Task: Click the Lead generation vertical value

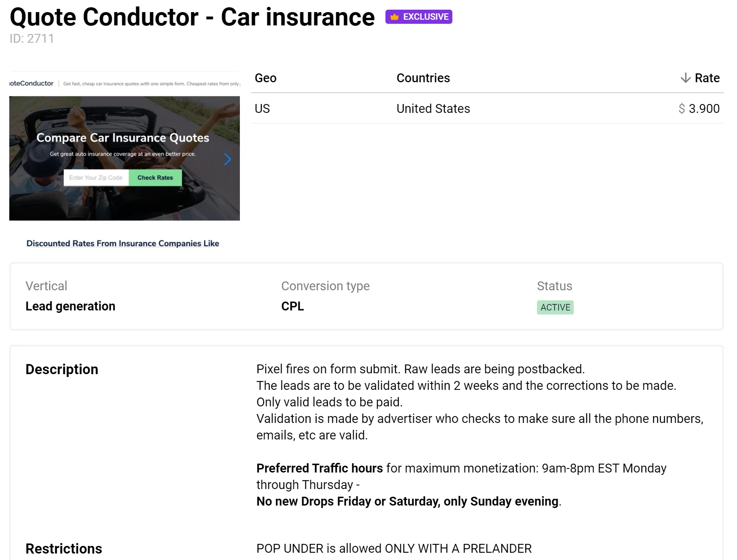Action: click(70, 306)
